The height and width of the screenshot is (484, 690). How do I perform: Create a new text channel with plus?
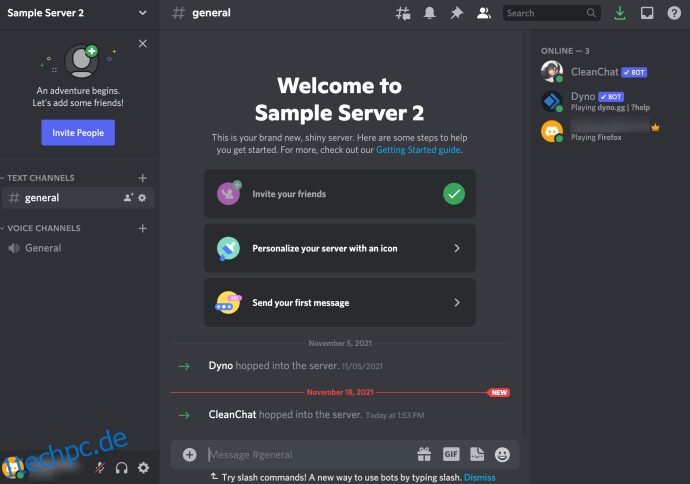click(x=143, y=178)
